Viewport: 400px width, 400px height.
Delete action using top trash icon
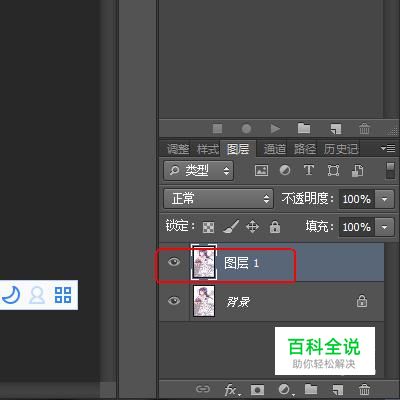click(x=364, y=128)
